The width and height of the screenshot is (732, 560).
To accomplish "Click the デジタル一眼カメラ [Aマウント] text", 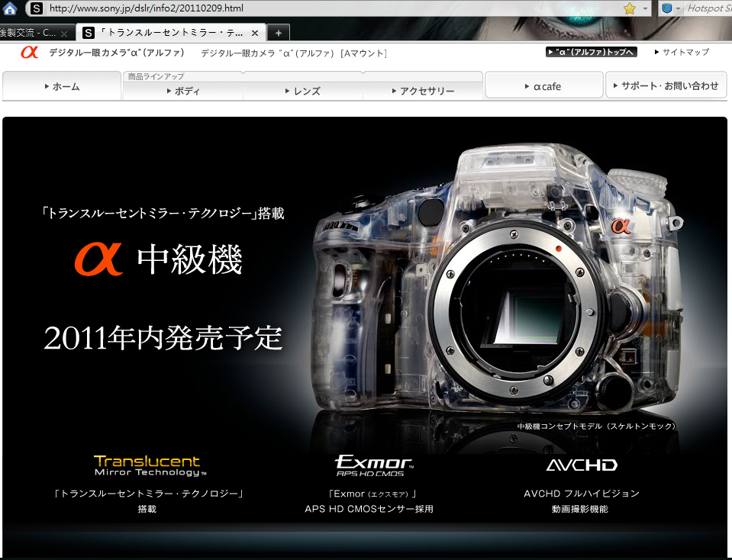I will coord(294,53).
